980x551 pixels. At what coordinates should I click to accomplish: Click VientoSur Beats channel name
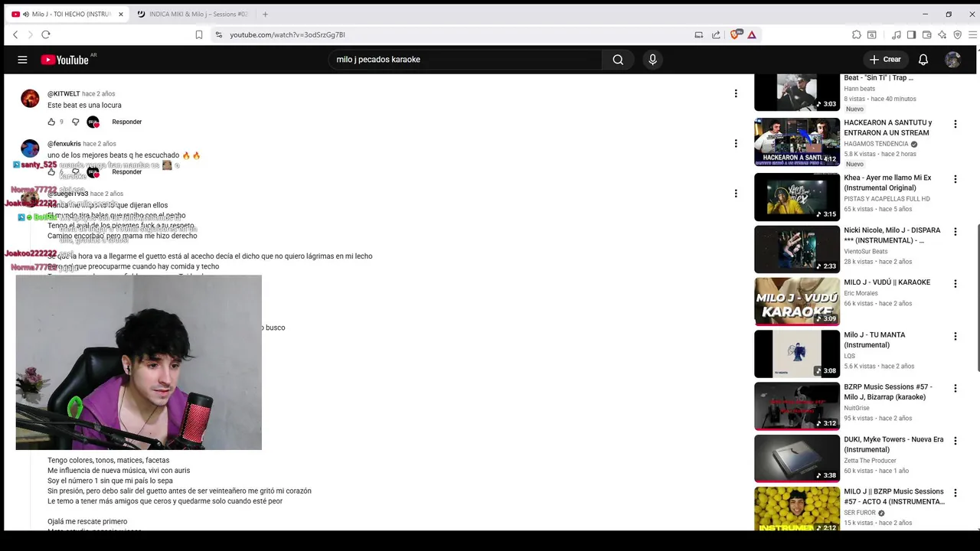[x=866, y=251]
